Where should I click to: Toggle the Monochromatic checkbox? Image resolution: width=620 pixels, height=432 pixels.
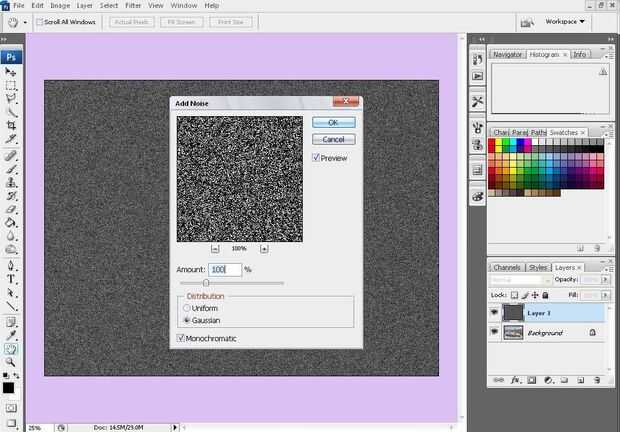[180, 339]
